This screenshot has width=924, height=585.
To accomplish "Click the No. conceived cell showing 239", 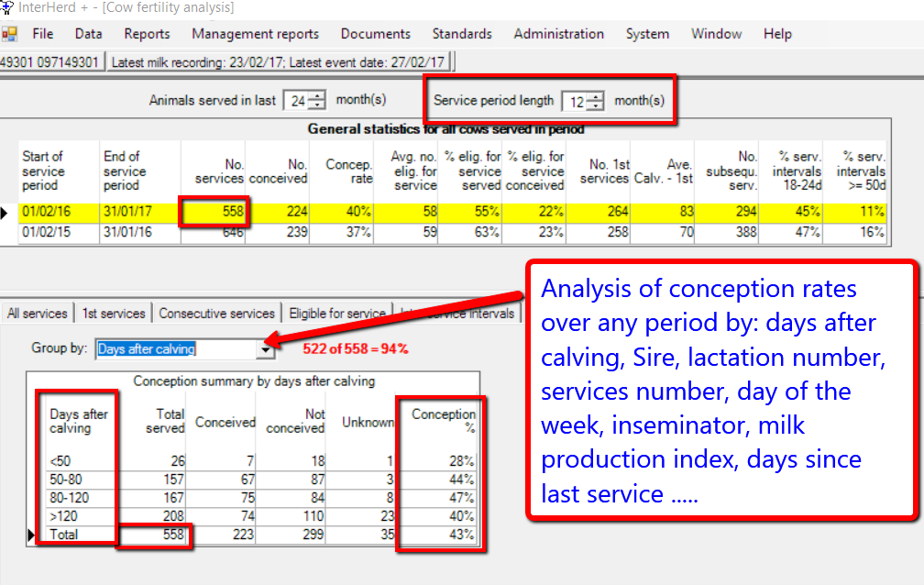I will [277, 232].
